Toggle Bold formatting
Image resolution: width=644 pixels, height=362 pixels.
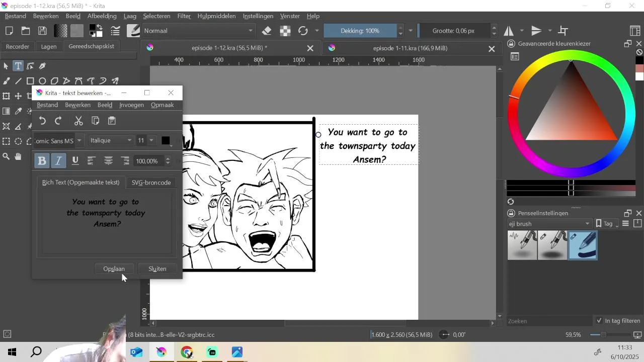(x=42, y=161)
